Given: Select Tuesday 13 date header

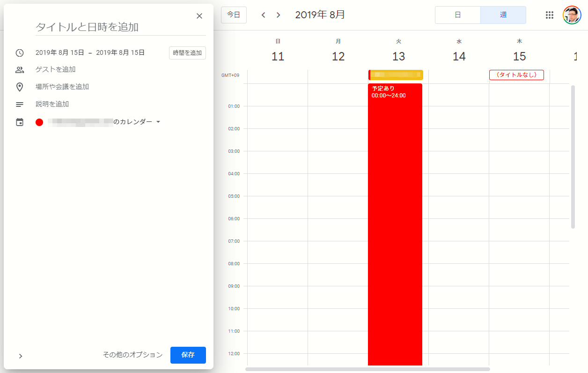Looking at the screenshot, I should tap(398, 56).
